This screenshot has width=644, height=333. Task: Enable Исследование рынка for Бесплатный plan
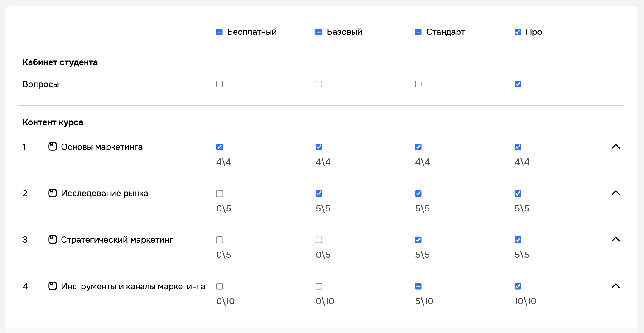(220, 194)
